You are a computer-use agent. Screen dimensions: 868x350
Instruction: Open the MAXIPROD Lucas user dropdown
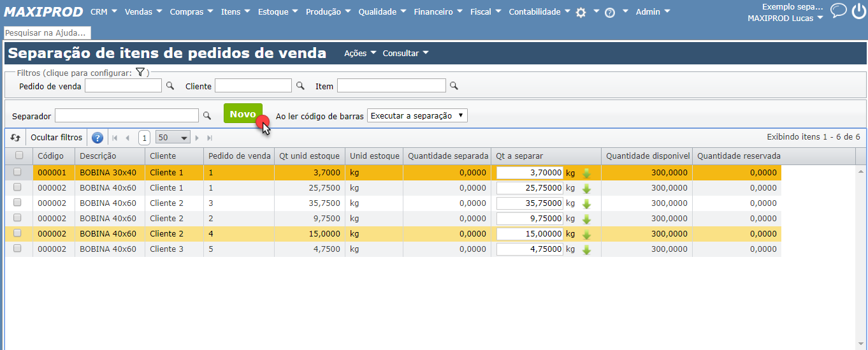[x=785, y=18]
